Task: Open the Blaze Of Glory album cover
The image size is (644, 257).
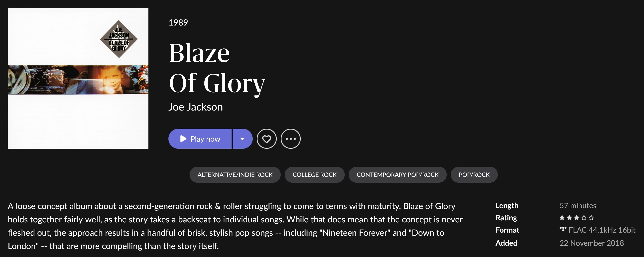Action: (x=78, y=78)
